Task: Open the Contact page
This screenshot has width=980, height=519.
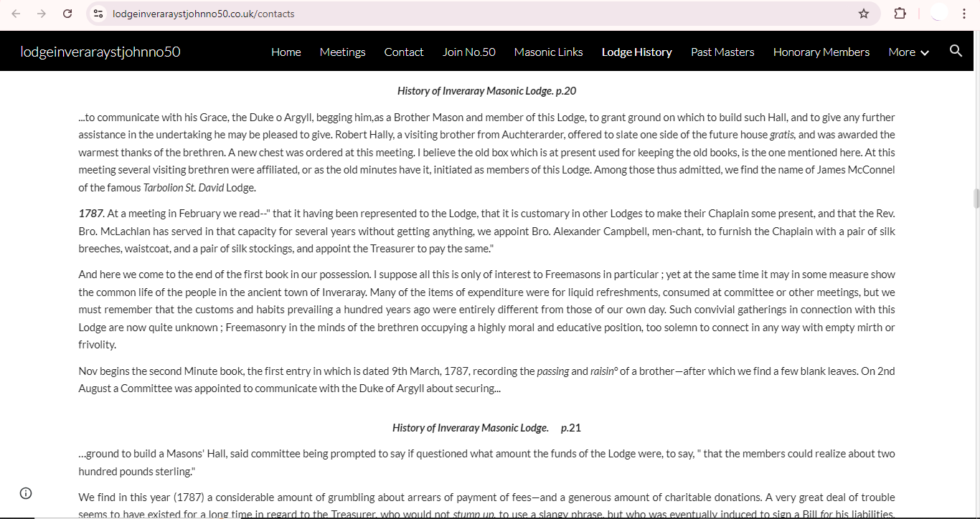Action: pyautogui.click(x=404, y=52)
